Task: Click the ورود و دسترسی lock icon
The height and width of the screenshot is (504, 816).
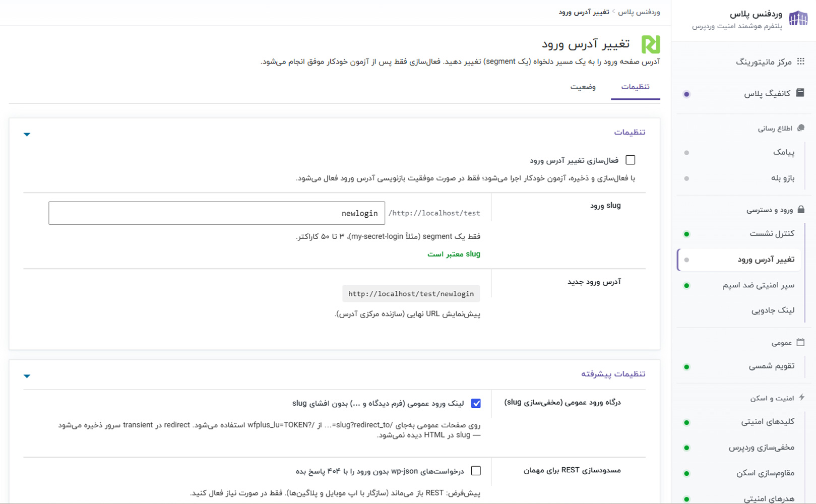Action: pos(801,209)
